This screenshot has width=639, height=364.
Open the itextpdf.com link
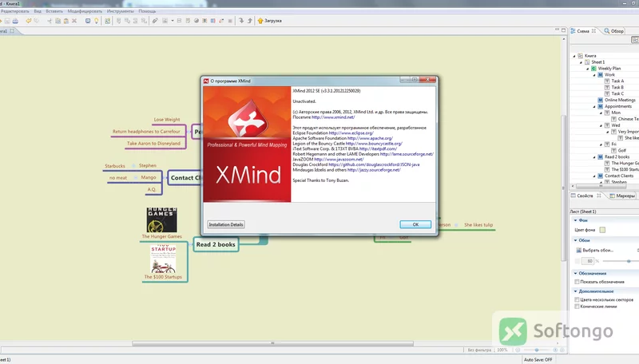coord(378,149)
